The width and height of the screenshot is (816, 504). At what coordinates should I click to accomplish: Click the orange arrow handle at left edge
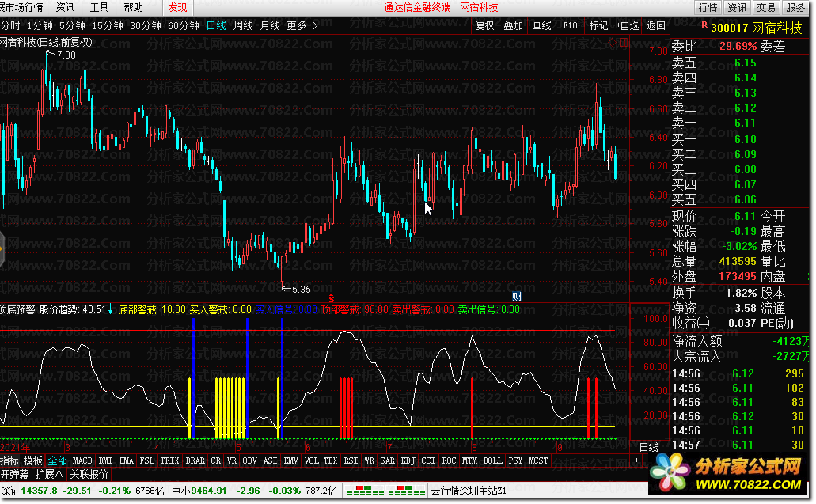click(2, 250)
